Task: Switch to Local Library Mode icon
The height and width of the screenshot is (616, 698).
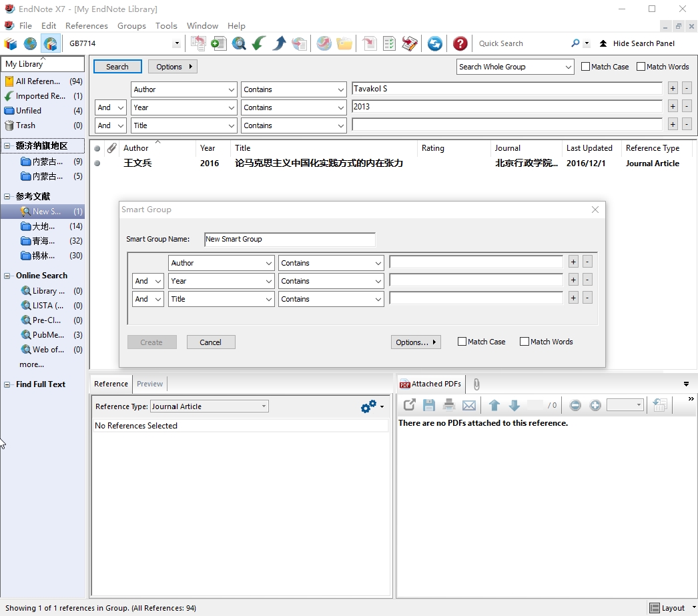Action: point(11,44)
